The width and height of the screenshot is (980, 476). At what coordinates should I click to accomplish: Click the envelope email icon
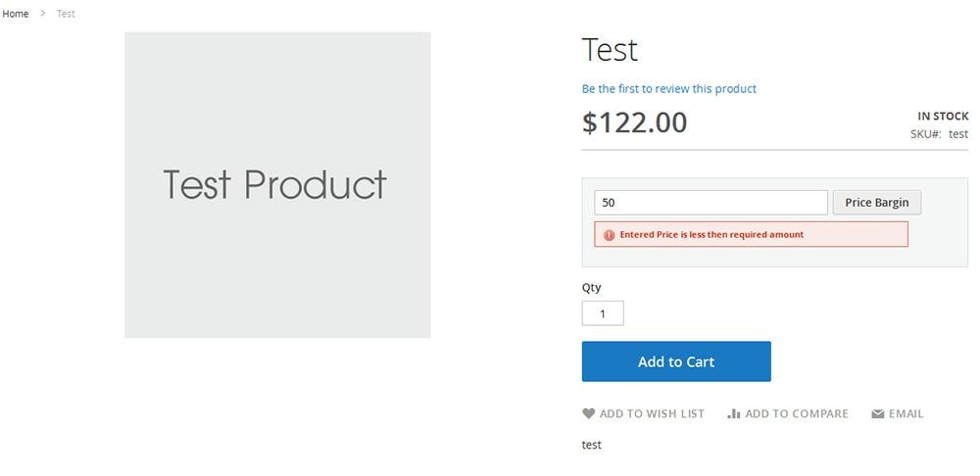tap(878, 414)
